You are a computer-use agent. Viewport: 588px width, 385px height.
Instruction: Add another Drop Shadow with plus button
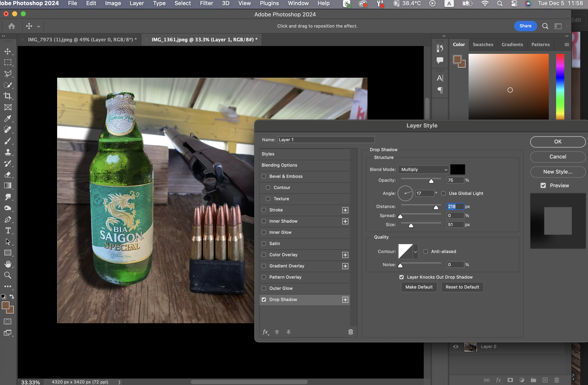345,300
